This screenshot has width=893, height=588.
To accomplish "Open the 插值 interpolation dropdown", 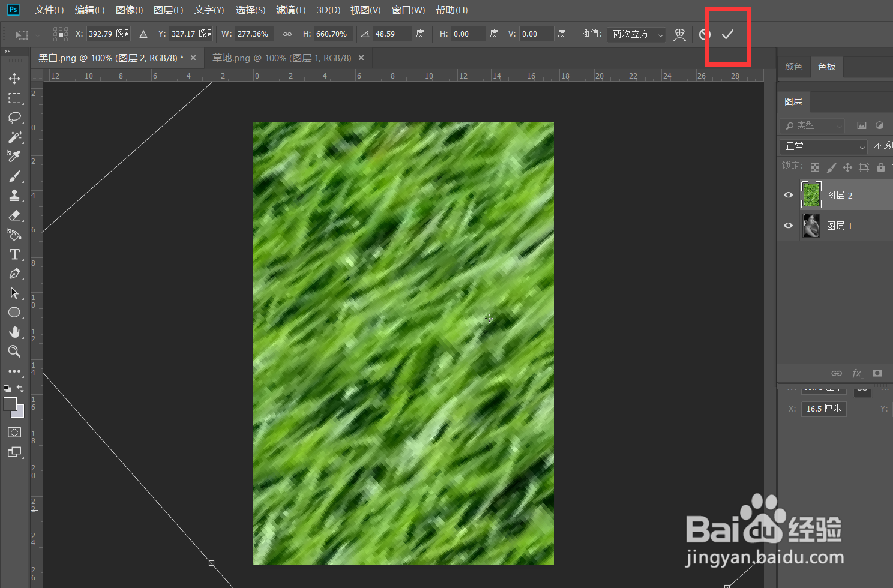I will coord(636,34).
